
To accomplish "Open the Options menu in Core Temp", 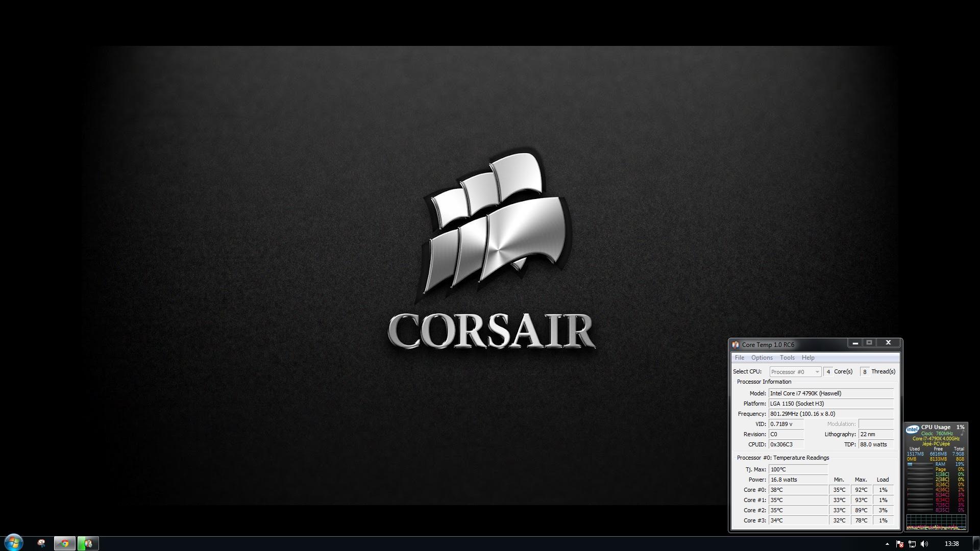I will click(762, 358).
